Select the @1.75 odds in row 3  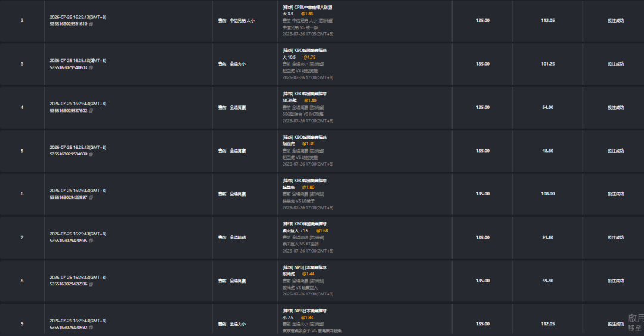[309, 57]
